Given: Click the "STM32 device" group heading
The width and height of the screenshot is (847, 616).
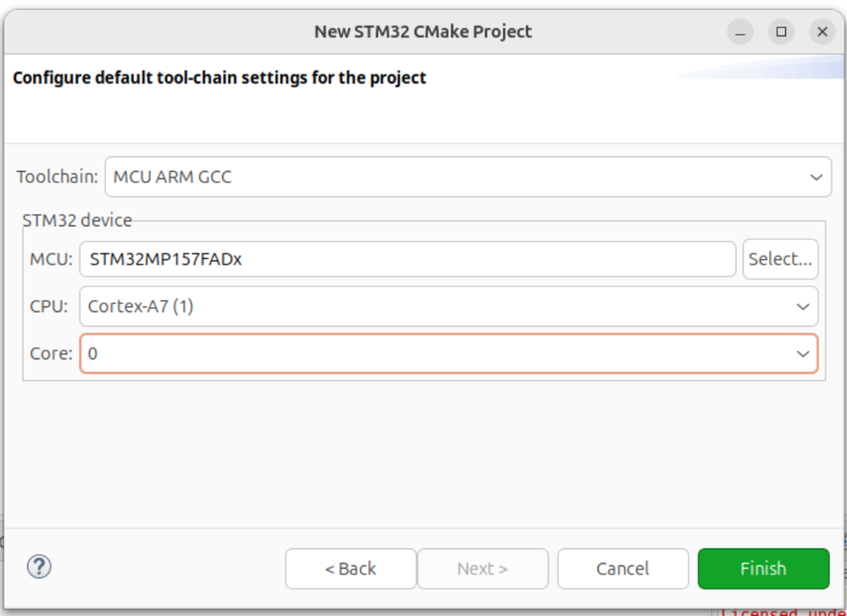Looking at the screenshot, I should [x=77, y=220].
